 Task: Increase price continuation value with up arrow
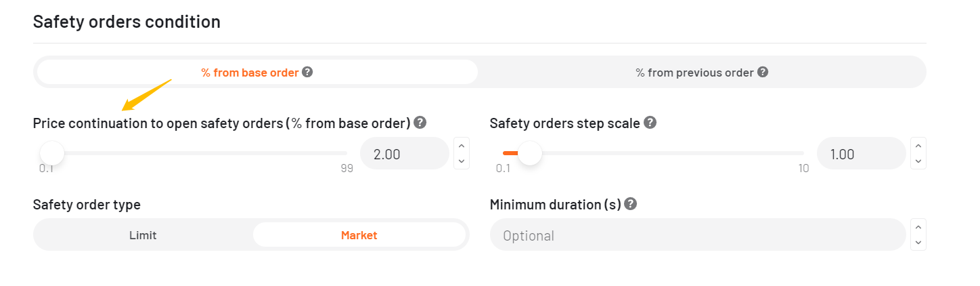[462, 145]
